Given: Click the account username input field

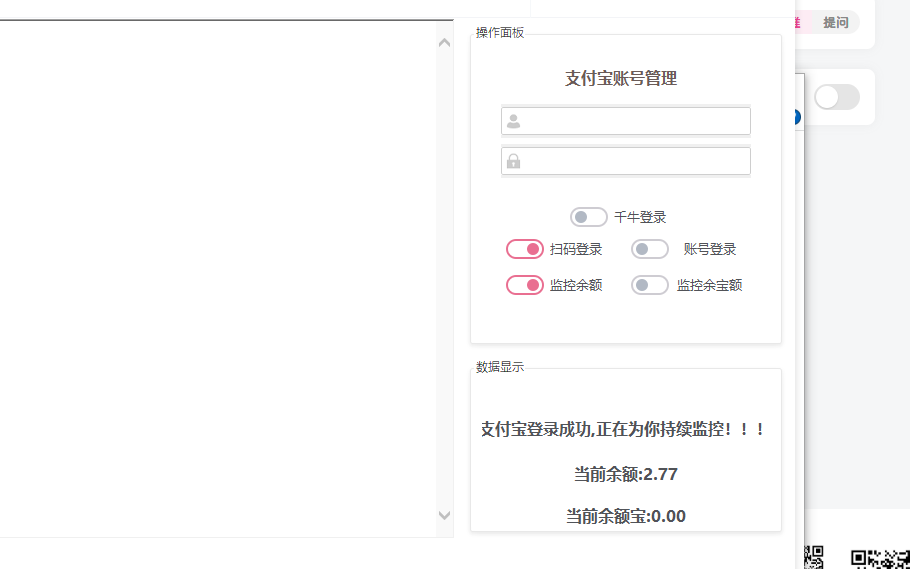Looking at the screenshot, I should click(x=626, y=121).
